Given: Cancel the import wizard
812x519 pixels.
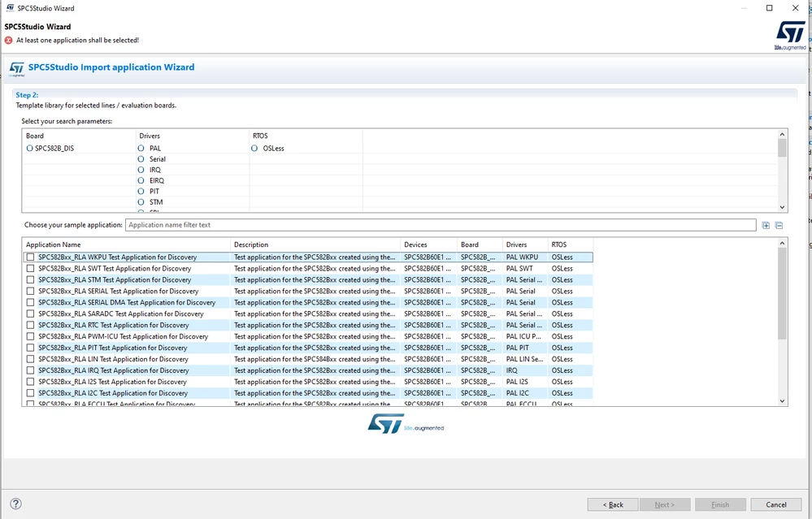Looking at the screenshot, I should pyautogui.click(x=775, y=504).
